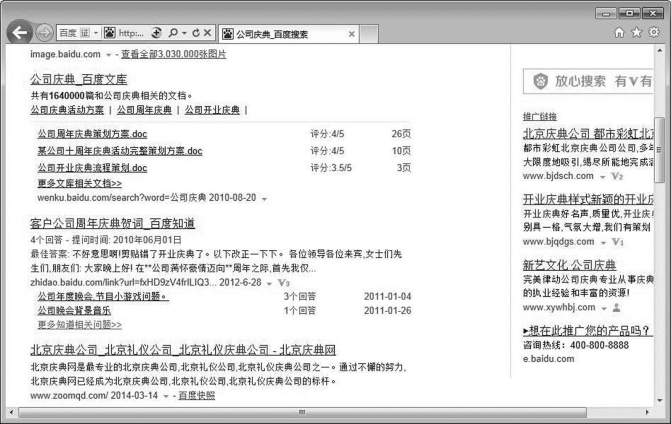671x424 pixels.
Task: Click the Refresh page icon
Action: point(196,33)
